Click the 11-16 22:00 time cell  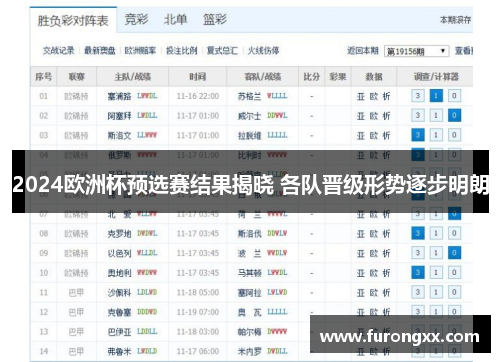point(198,96)
